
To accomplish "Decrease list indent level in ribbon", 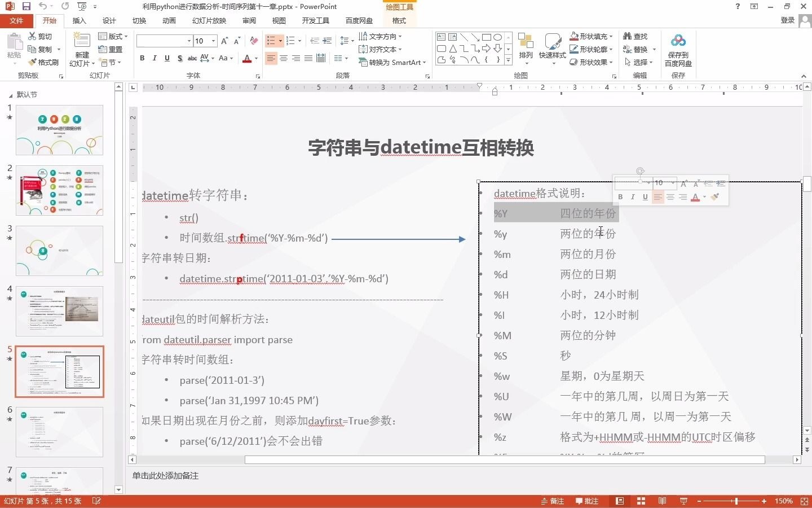I will coord(314,41).
